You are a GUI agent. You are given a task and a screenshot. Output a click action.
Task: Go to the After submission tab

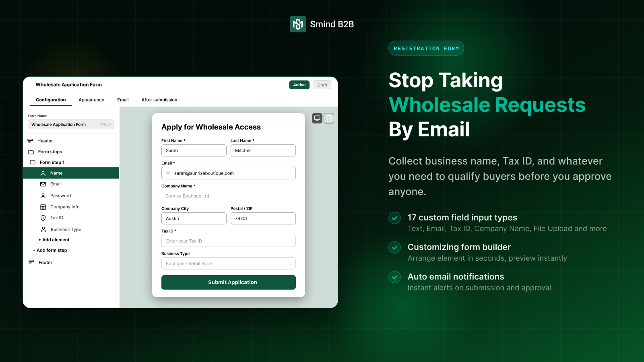pos(159,100)
